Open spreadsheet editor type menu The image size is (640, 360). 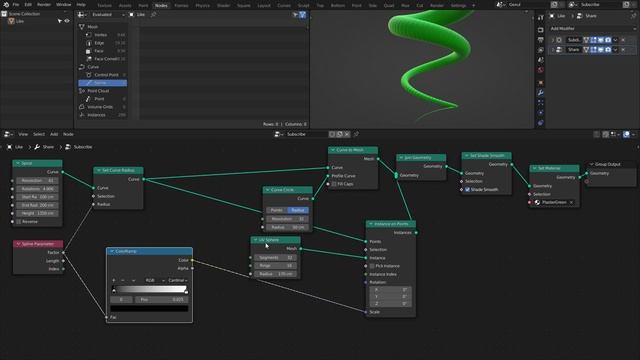coord(82,15)
